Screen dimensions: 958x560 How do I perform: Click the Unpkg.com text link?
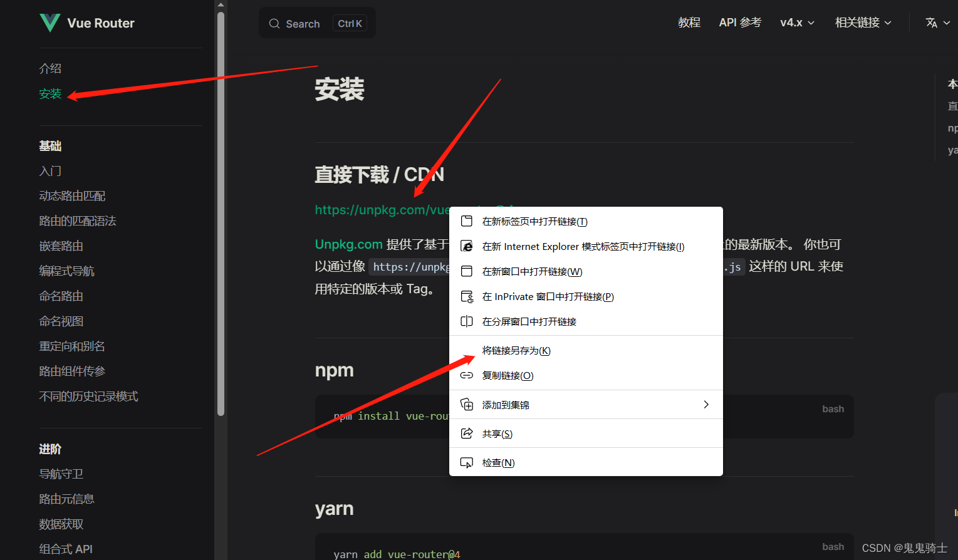pyautogui.click(x=348, y=244)
